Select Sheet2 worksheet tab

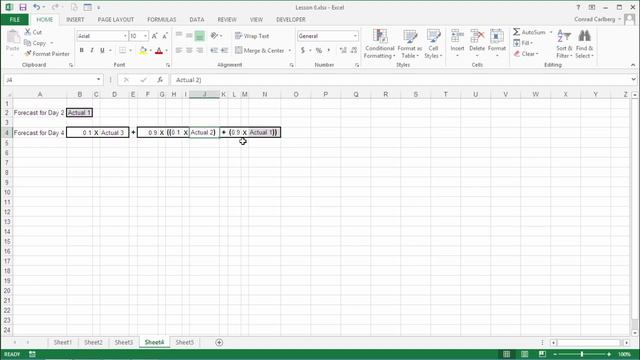point(93,342)
